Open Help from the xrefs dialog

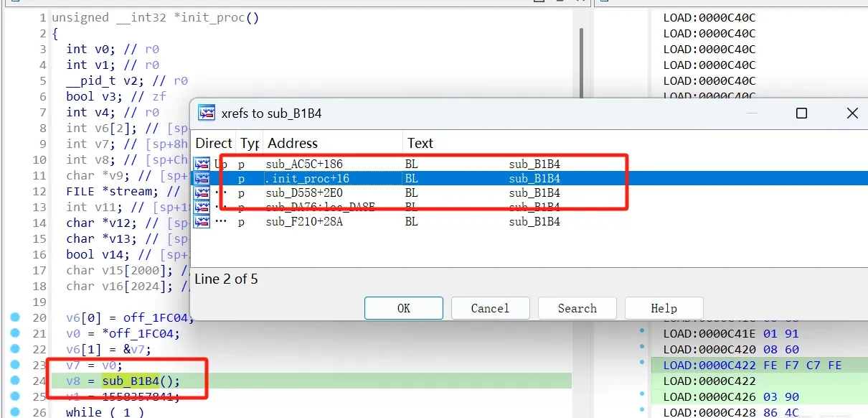point(664,308)
